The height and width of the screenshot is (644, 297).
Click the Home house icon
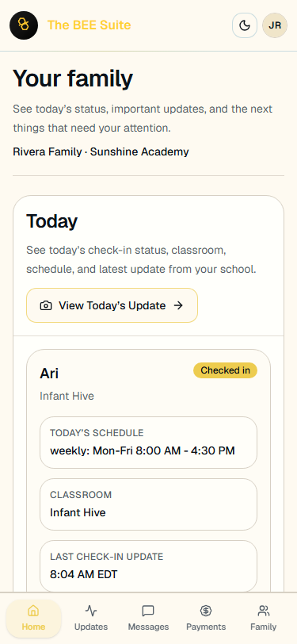[x=33, y=611]
